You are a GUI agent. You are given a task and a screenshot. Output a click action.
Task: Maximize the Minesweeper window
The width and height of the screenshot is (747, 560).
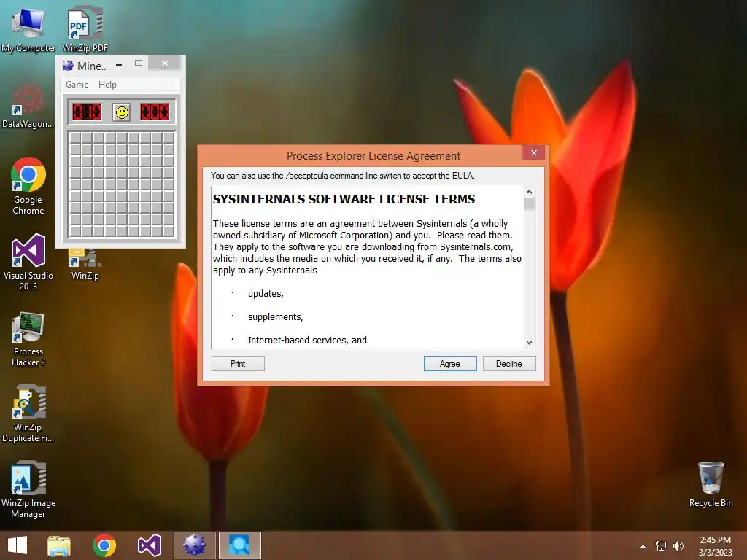point(139,63)
